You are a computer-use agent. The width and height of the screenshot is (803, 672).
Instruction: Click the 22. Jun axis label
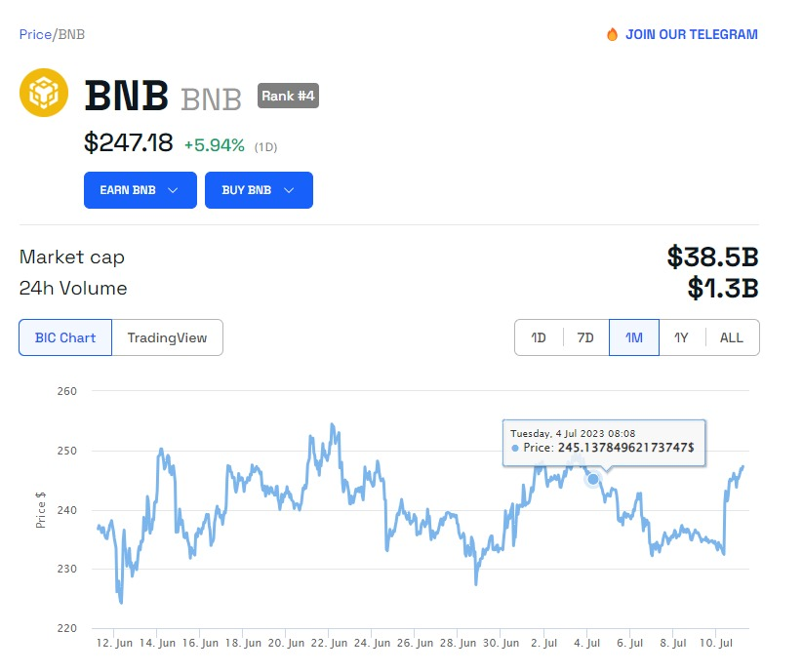329,643
